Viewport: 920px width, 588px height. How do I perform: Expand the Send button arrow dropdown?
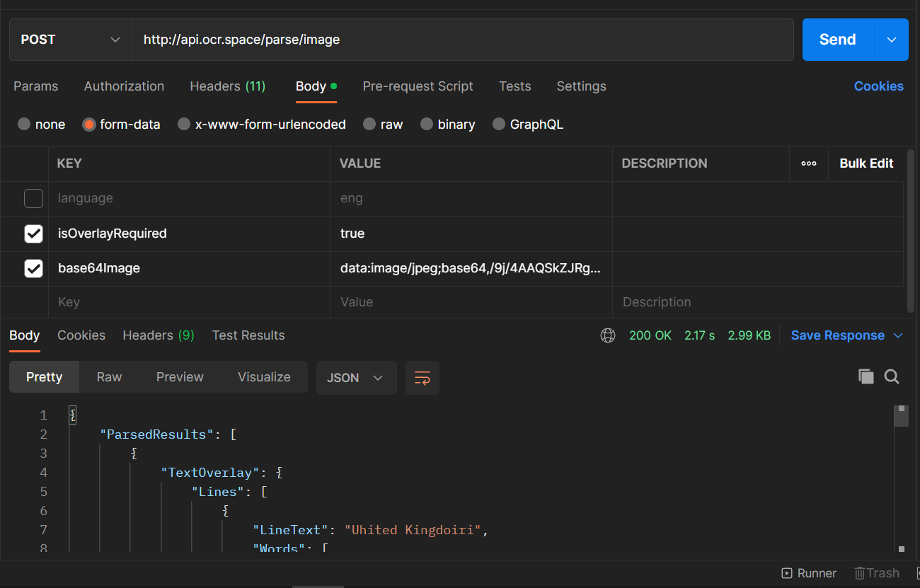tap(892, 40)
